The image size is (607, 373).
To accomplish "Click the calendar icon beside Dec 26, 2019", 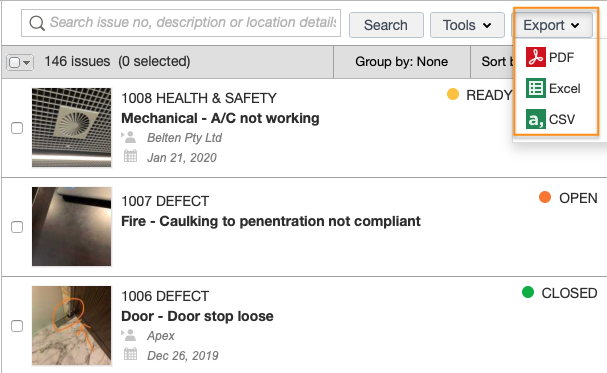I will tap(130, 354).
